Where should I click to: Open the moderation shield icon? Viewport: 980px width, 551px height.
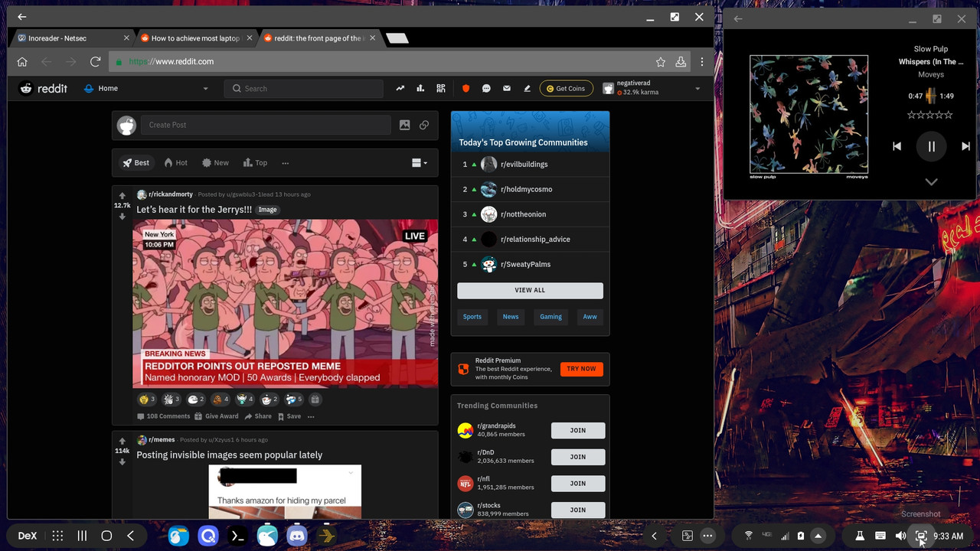tap(466, 88)
